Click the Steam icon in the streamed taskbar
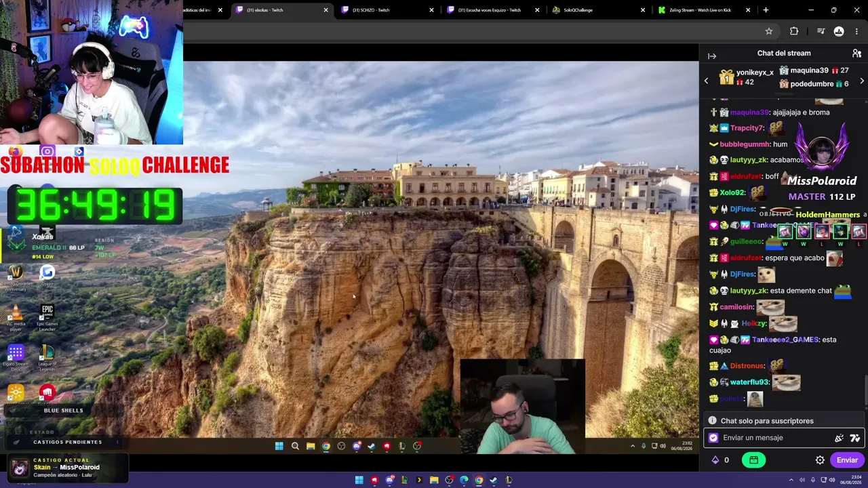Screen dimensions: 868x488 pyautogui.click(x=371, y=446)
